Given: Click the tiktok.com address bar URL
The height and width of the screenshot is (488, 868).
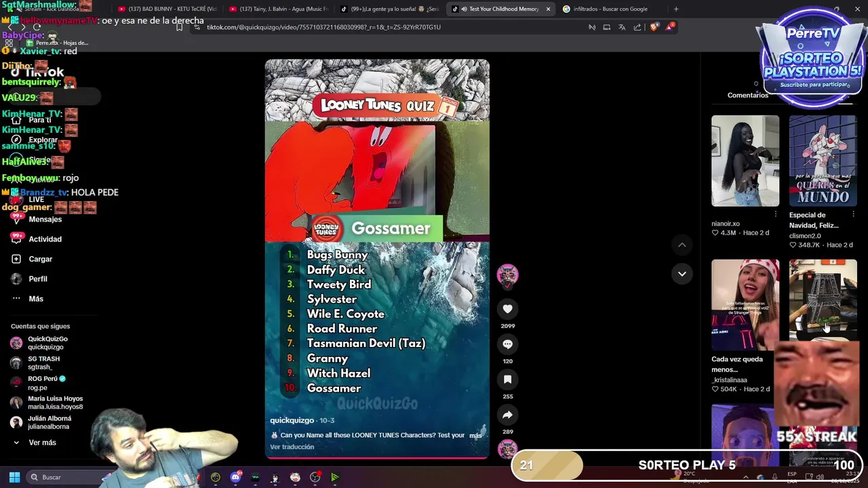Looking at the screenshot, I should [x=323, y=27].
